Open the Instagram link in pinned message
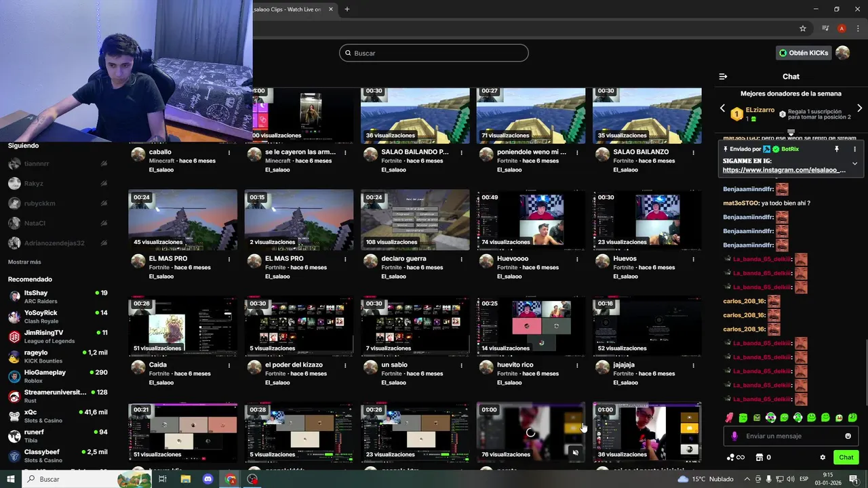Image resolution: width=868 pixels, height=488 pixels. [784, 170]
